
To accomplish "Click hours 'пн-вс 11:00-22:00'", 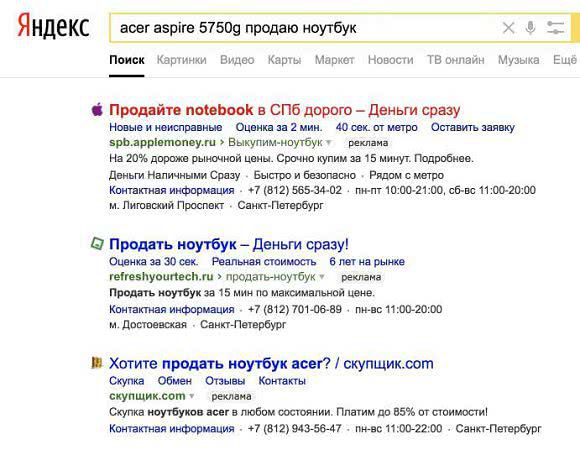I will [x=399, y=429].
